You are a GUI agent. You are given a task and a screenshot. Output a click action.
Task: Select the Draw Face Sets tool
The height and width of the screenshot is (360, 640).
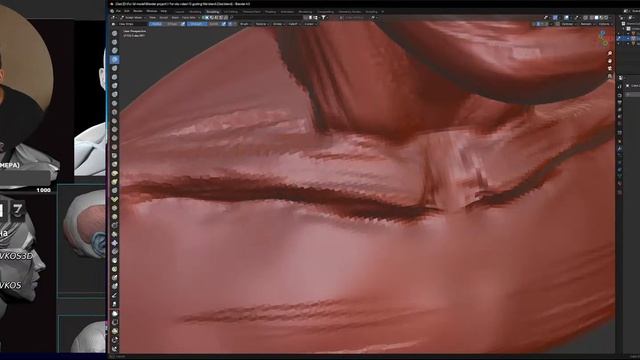(x=115, y=269)
